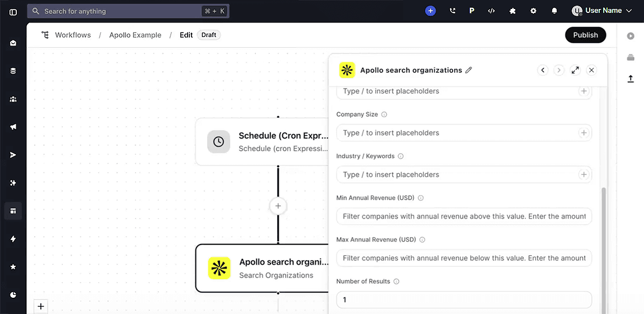
Task: Click the Apollo logo in panel header
Action: (347, 70)
